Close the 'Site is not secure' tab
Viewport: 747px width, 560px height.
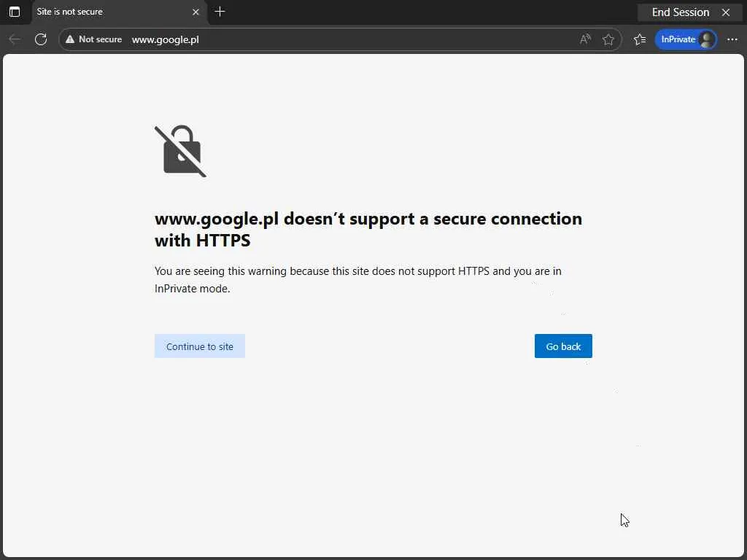pos(196,12)
